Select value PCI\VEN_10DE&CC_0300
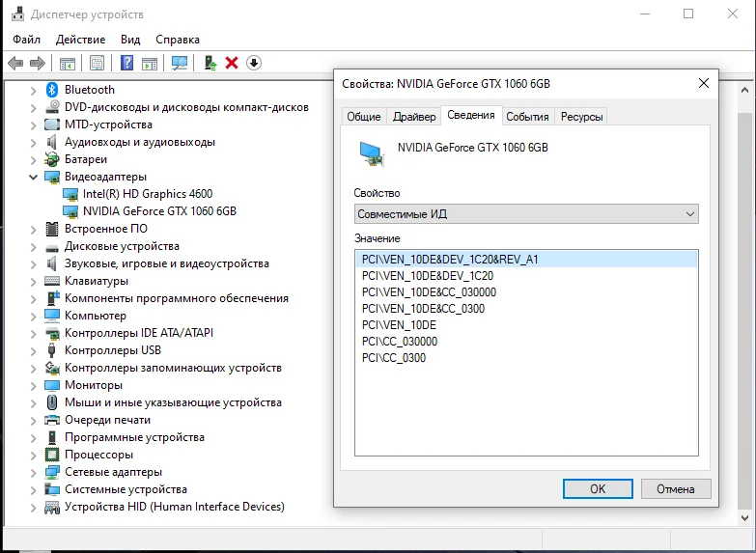 [x=526, y=309]
